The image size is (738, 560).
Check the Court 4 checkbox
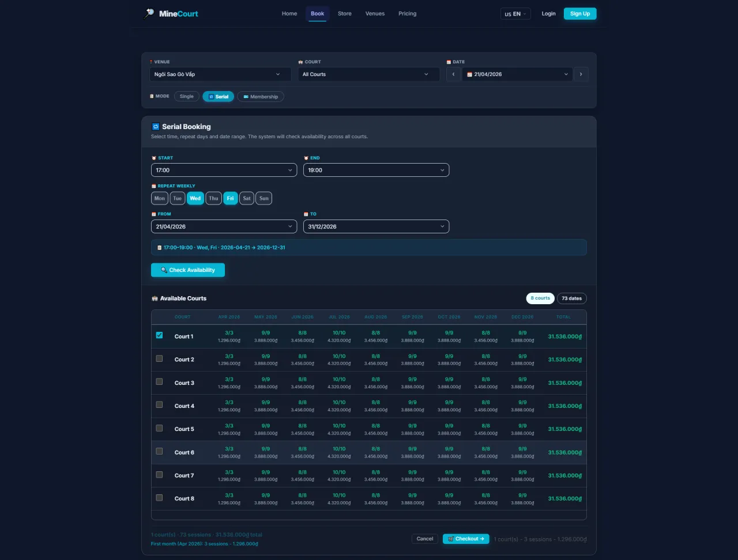(160, 405)
